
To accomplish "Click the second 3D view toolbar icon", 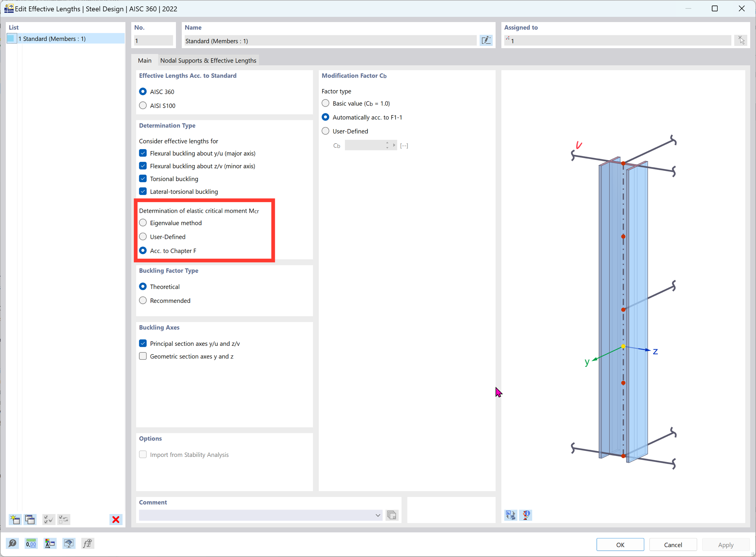I will click(x=526, y=515).
